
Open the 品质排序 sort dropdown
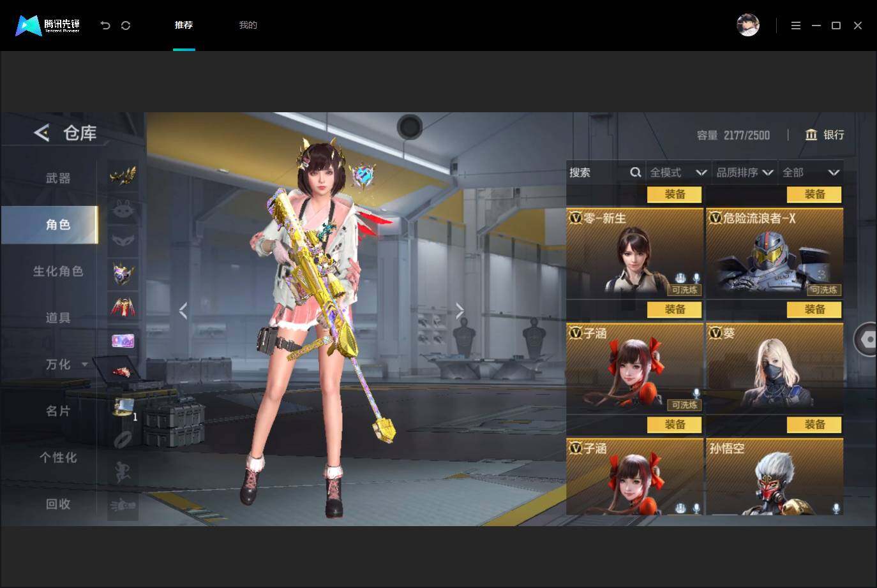[744, 172]
